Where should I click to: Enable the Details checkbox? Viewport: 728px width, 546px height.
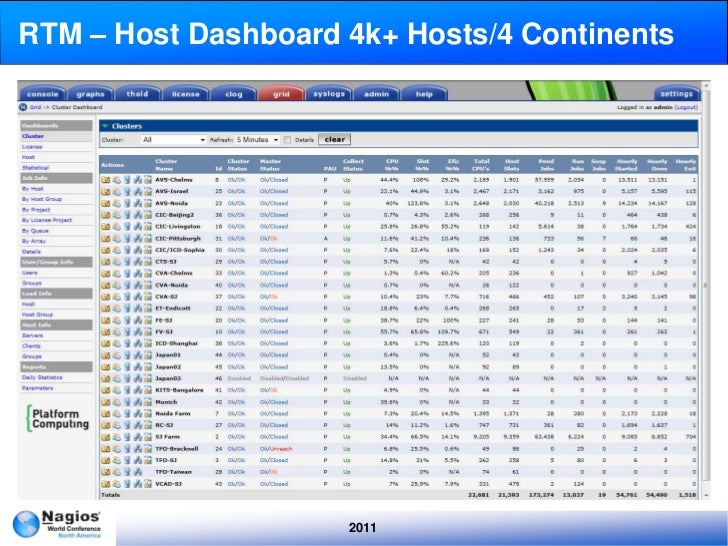[x=287, y=140]
